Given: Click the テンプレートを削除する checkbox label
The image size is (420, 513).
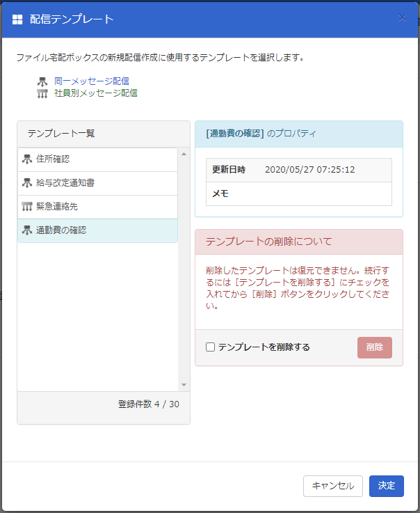Looking at the screenshot, I should point(264,347).
